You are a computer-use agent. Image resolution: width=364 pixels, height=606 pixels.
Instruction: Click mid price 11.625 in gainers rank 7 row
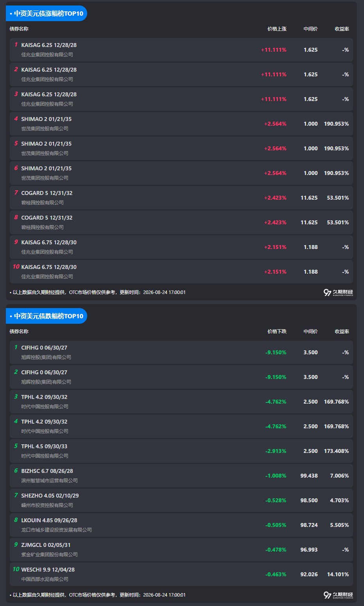click(x=309, y=198)
